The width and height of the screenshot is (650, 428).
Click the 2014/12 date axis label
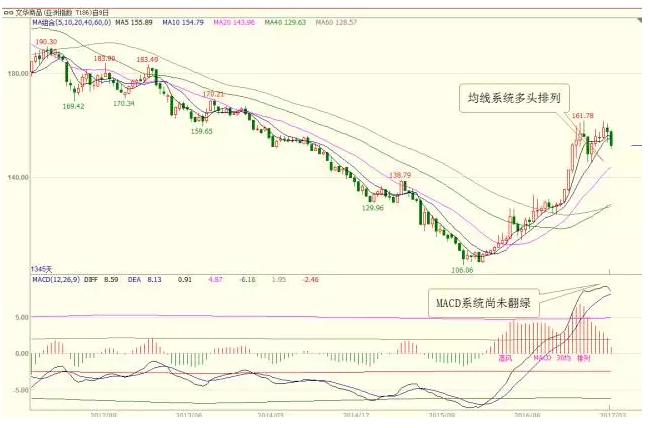click(356, 415)
